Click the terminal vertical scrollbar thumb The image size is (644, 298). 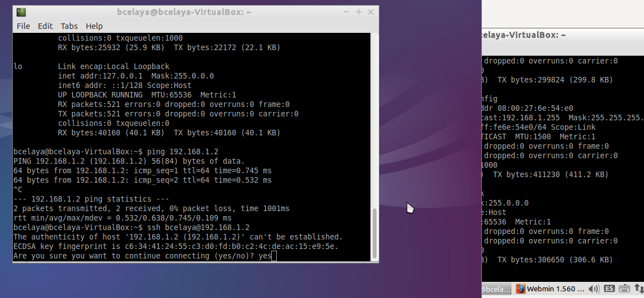click(x=374, y=233)
